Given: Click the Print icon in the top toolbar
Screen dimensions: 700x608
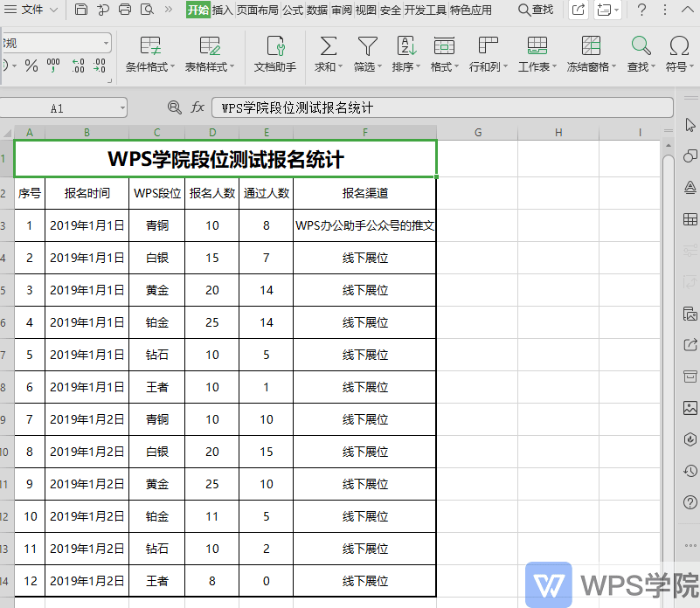Looking at the screenshot, I should click(125, 10).
